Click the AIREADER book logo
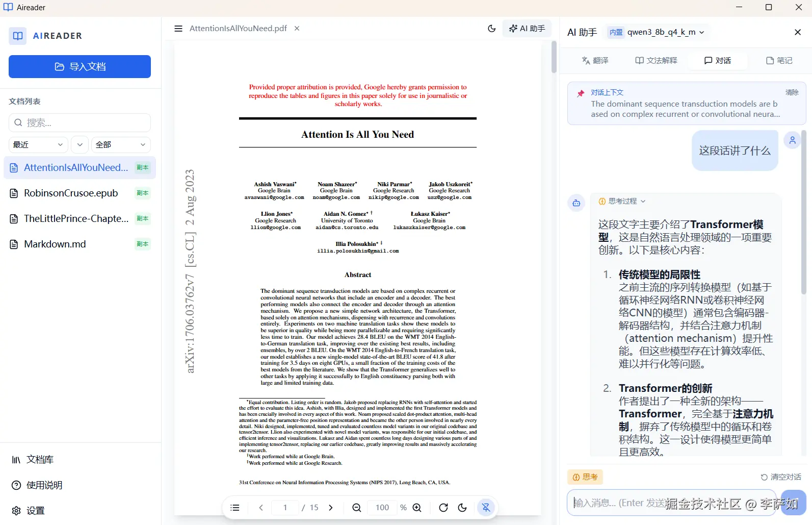Image resolution: width=812 pixels, height=525 pixels. click(x=18, y=36)
